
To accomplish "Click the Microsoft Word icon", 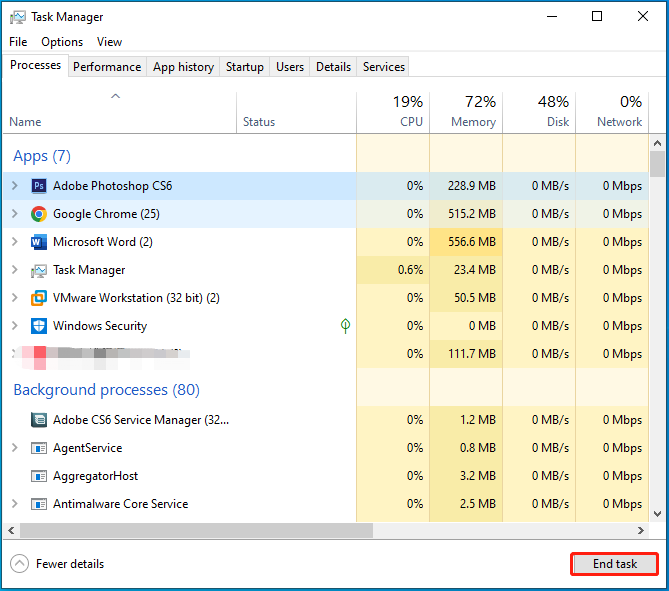I will pos(39,242).
